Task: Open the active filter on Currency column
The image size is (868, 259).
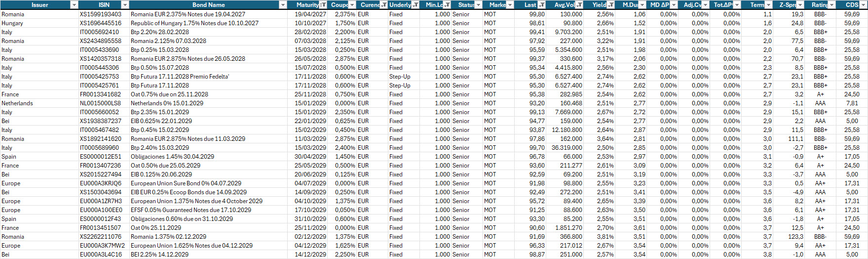Action: click(383, 5)
